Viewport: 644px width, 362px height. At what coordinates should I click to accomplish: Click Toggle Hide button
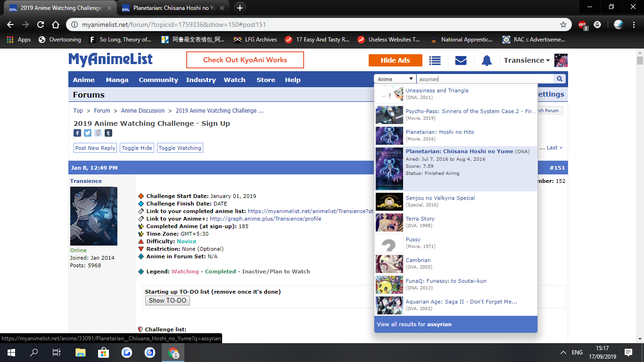pos(137,148)
